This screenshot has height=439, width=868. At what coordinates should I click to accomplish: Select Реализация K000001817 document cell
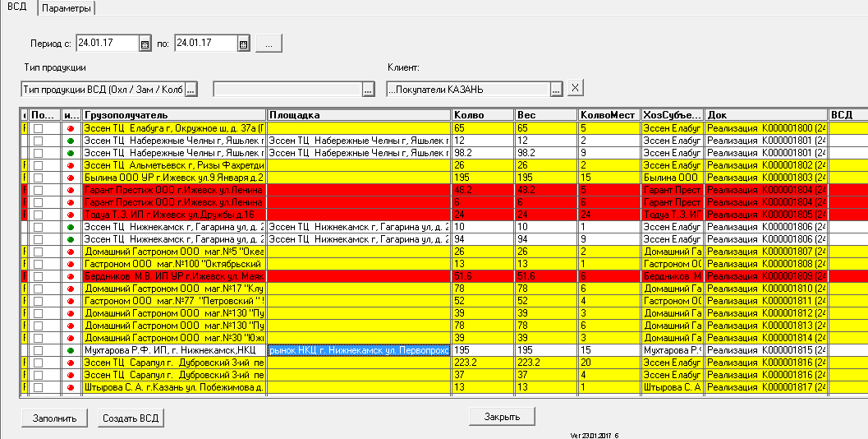coord(766,387)
